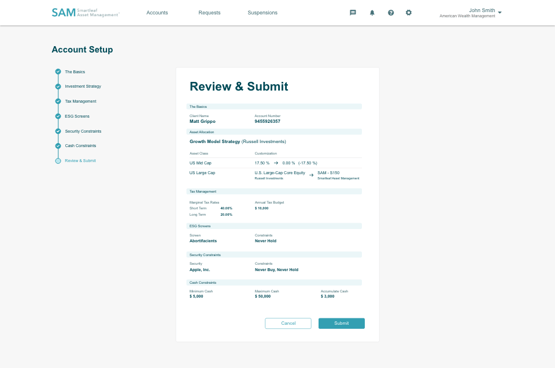Click Never Buy, Never Hold constraint

click(276, 270)
